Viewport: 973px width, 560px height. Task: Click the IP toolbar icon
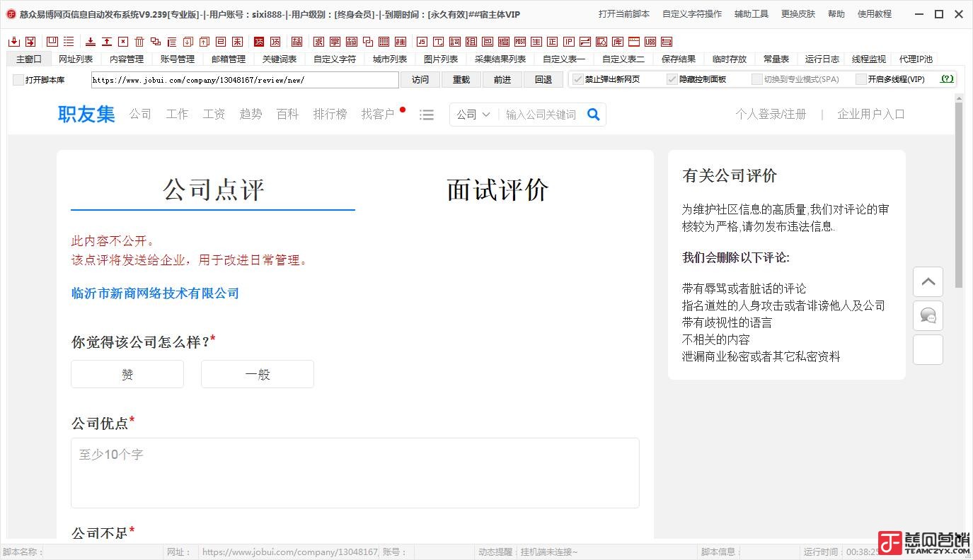[569, 42]
